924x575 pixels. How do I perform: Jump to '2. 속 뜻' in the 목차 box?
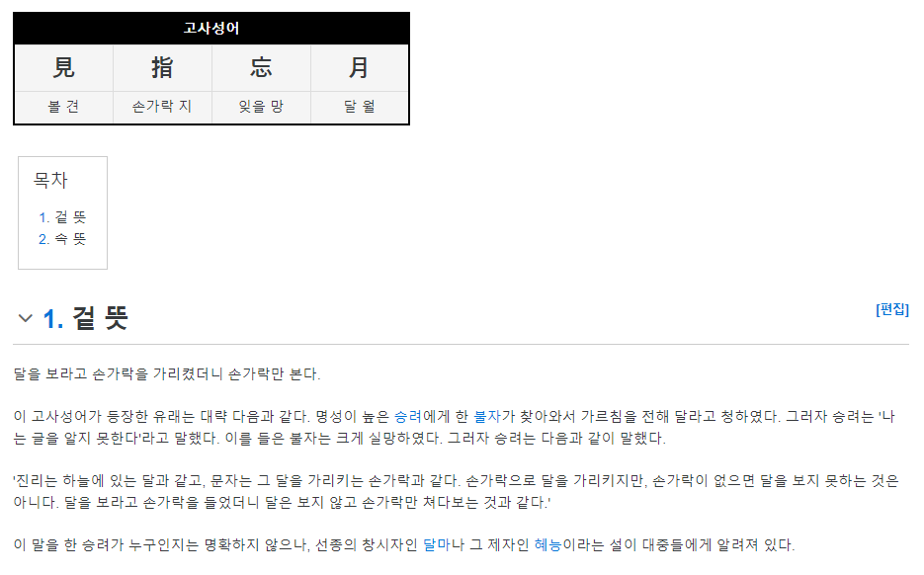62,239
